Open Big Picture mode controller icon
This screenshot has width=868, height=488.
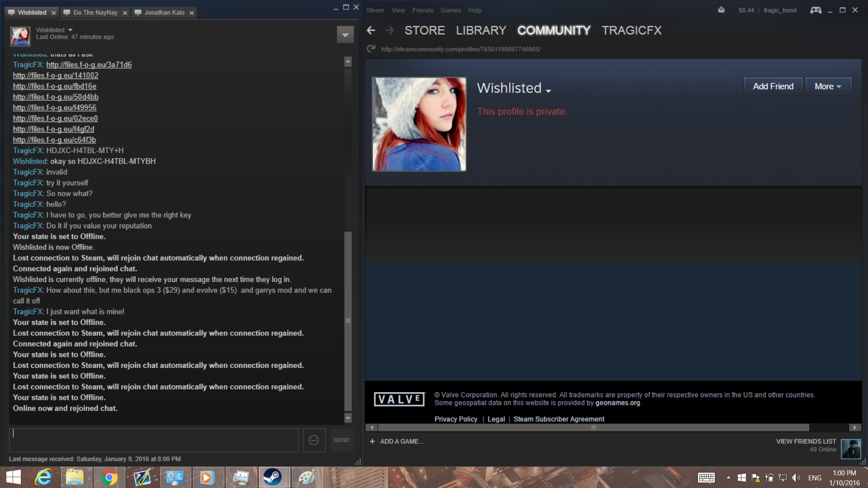[x=816, y=10]
